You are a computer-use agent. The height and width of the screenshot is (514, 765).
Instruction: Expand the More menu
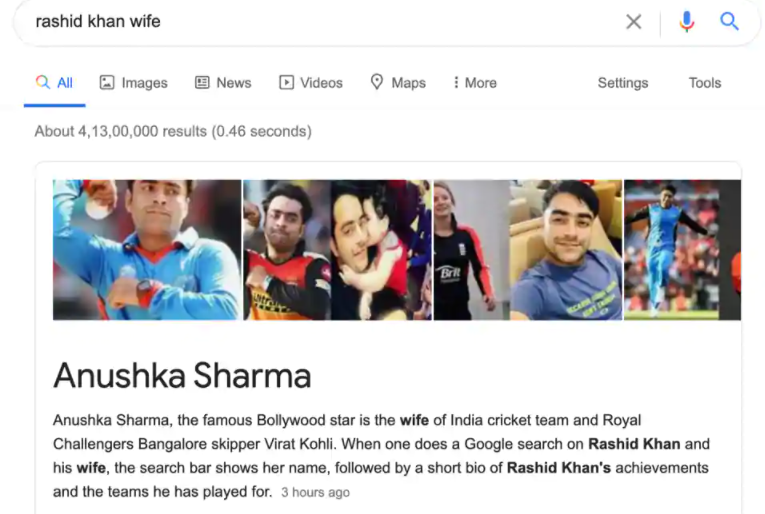475,83
